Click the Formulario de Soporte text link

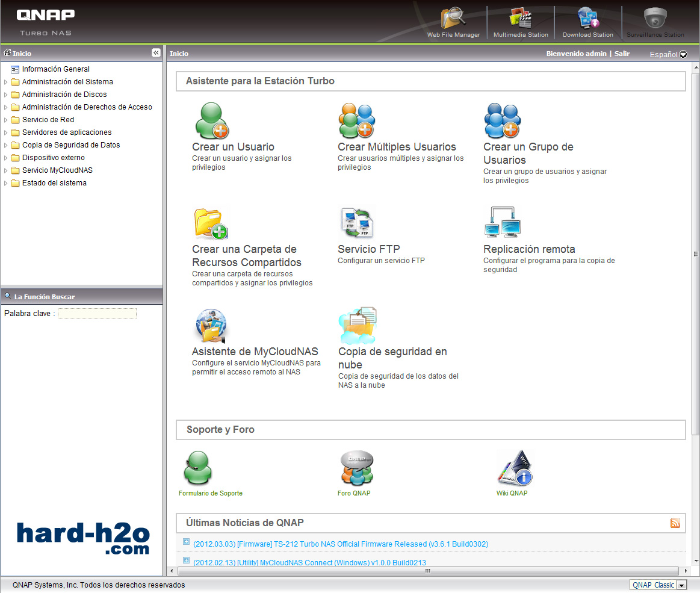tap(210, 493)
